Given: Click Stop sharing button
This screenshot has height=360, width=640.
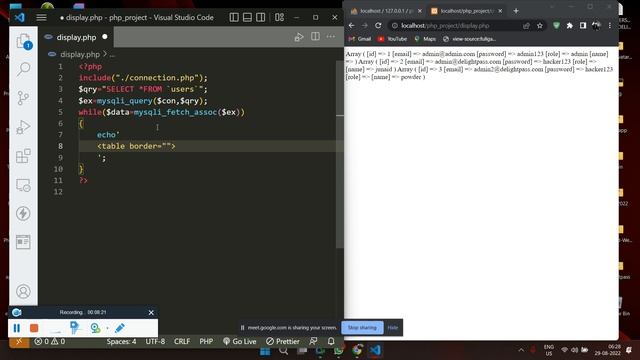Looking at the screenshot, I should 362,327.
